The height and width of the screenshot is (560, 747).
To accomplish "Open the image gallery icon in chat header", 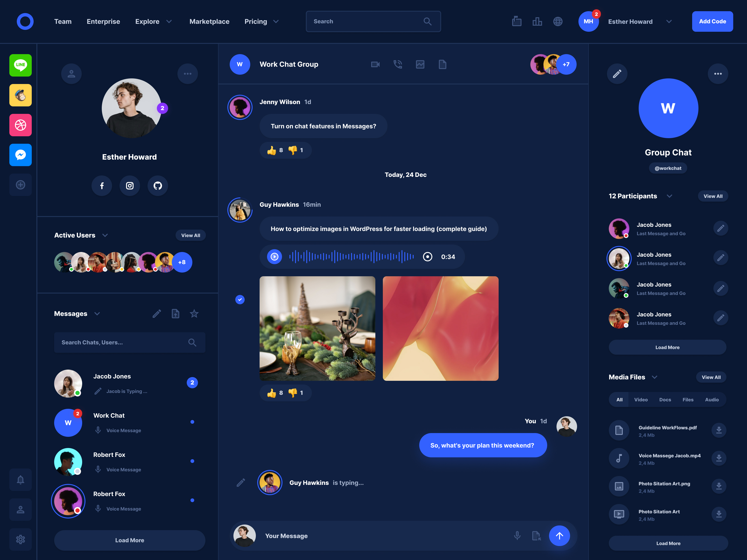I will pyautogui.click(x=420, y=64).
